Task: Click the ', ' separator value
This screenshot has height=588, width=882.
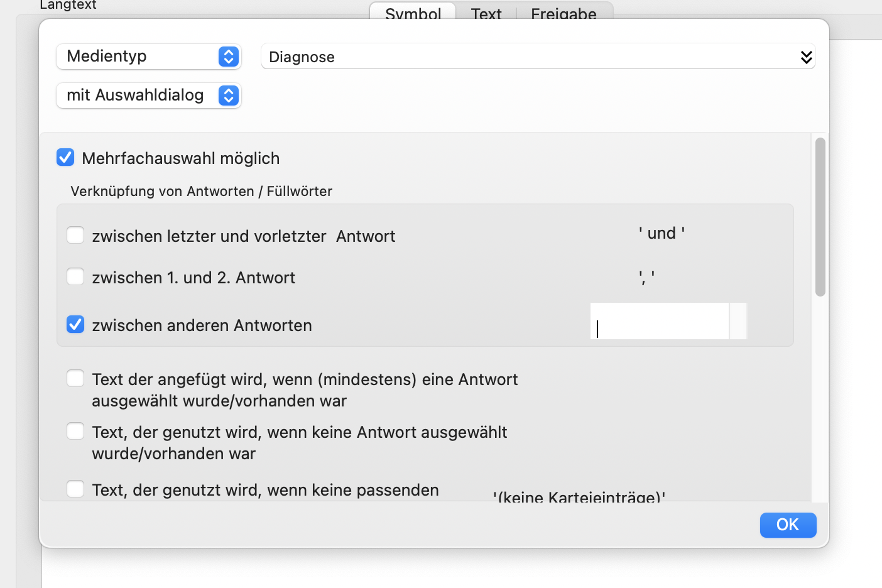Action: [646, 276]
